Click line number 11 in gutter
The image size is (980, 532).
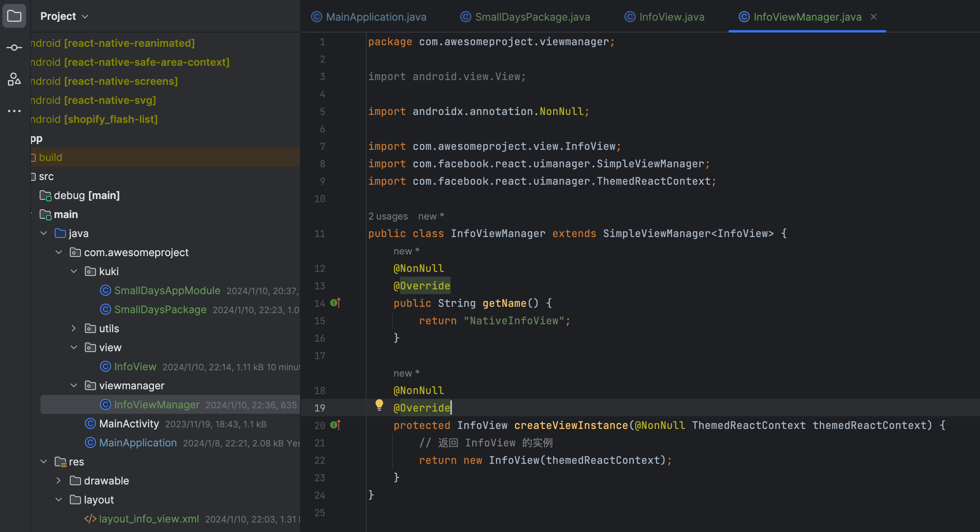click(x=320, y=233)
